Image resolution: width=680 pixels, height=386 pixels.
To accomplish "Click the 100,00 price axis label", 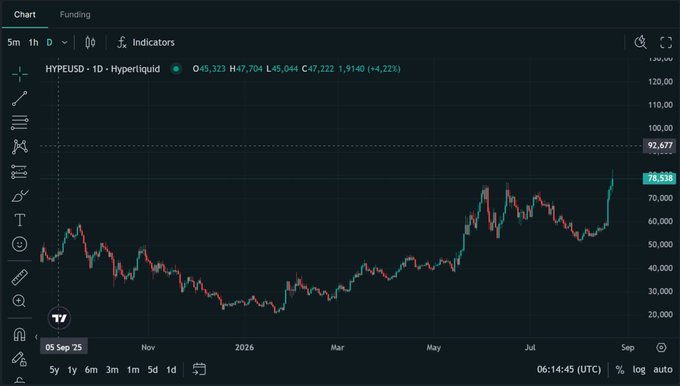I will [x=660, y=128].
